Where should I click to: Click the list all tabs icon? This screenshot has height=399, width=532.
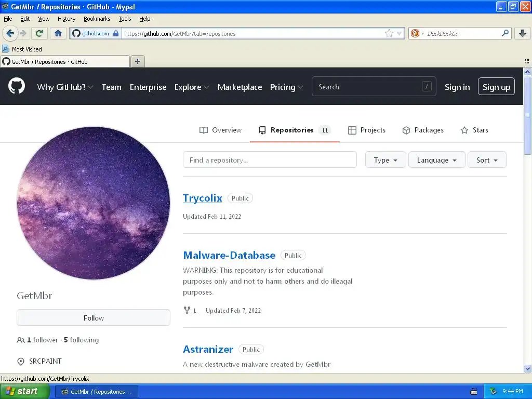(527, 61)
